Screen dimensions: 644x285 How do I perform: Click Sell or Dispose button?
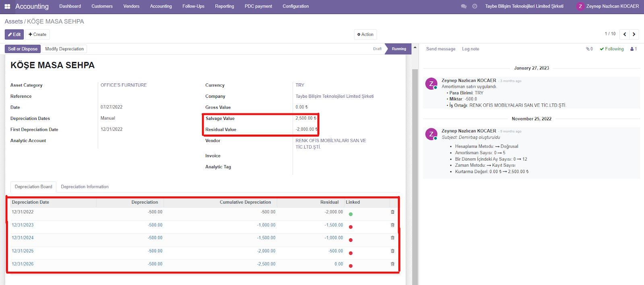pyautogui.click(x=23, y=49)
